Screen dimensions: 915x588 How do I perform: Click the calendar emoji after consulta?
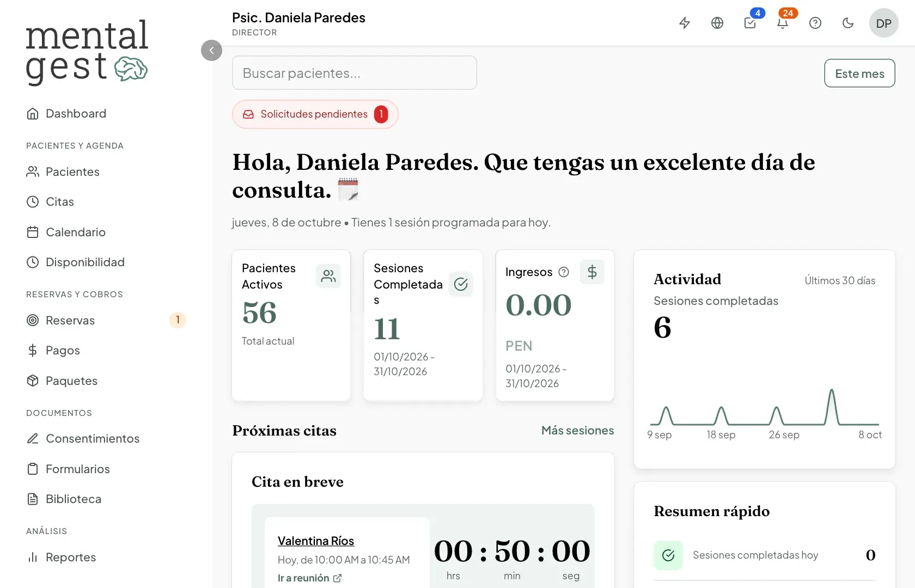coord(348,189)
